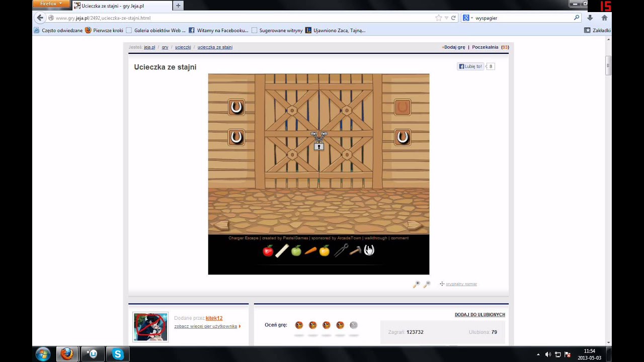Select the horseshoe item in the inventory
The width and height of the screenshot is (644, 362).
pyautogui.click(x=369, y=250)
